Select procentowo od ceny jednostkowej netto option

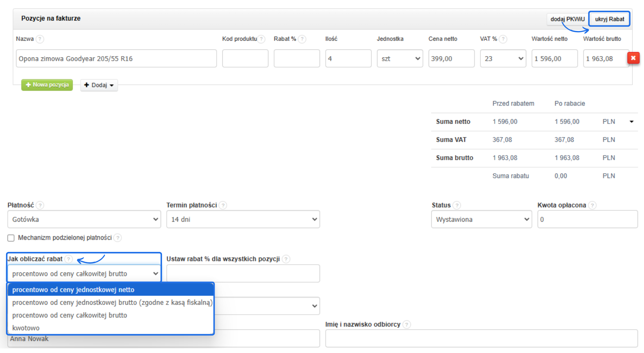click(73, 290)
